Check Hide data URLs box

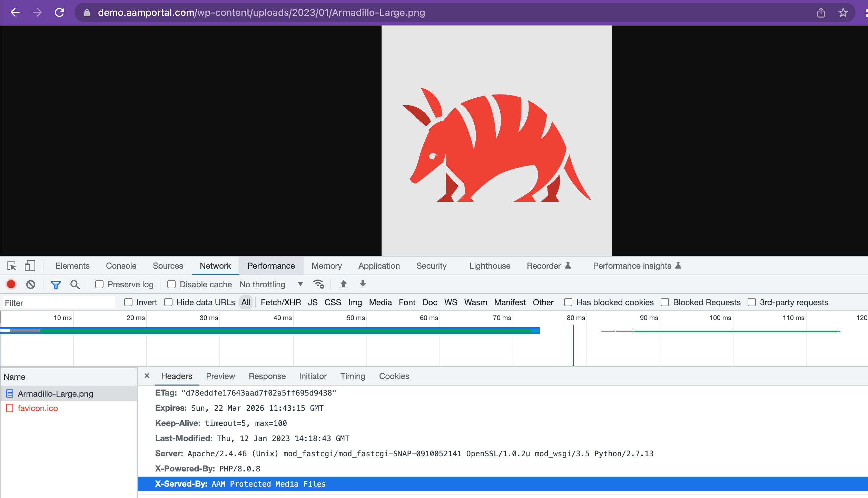coord(168,302)
